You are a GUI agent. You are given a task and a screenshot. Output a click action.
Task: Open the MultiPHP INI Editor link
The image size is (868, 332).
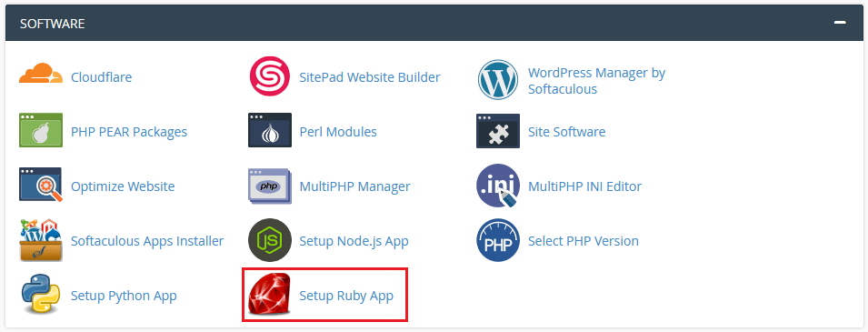(585, 186)
